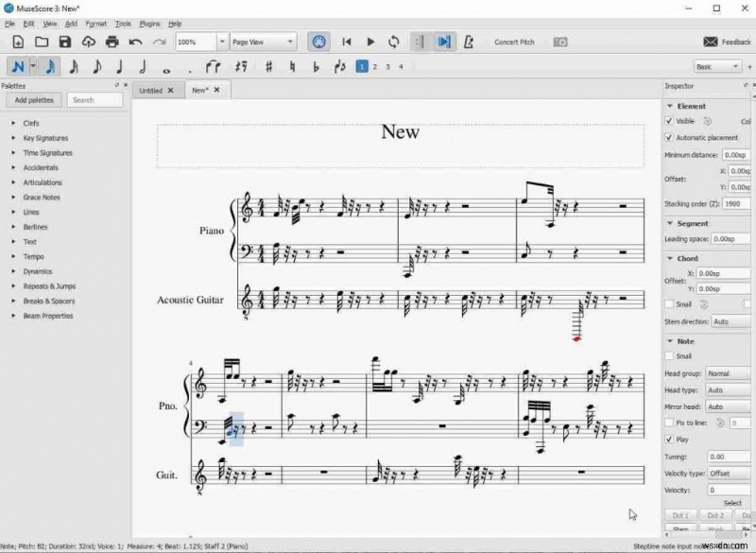
Task: Click the Redo arrow icon
Action: 159,42
